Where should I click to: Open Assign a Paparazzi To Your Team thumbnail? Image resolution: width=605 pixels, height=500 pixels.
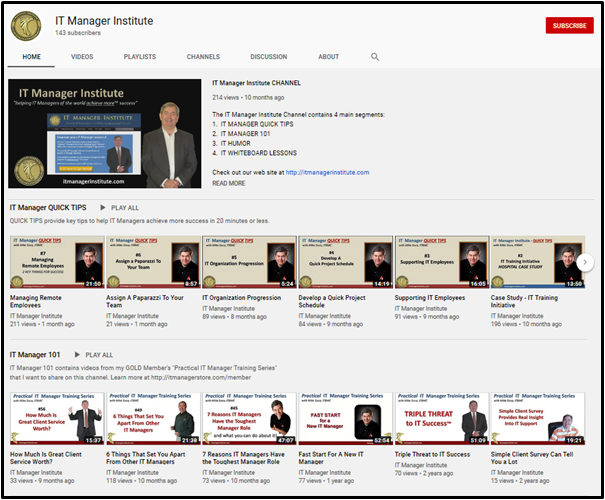coord(153,262)
